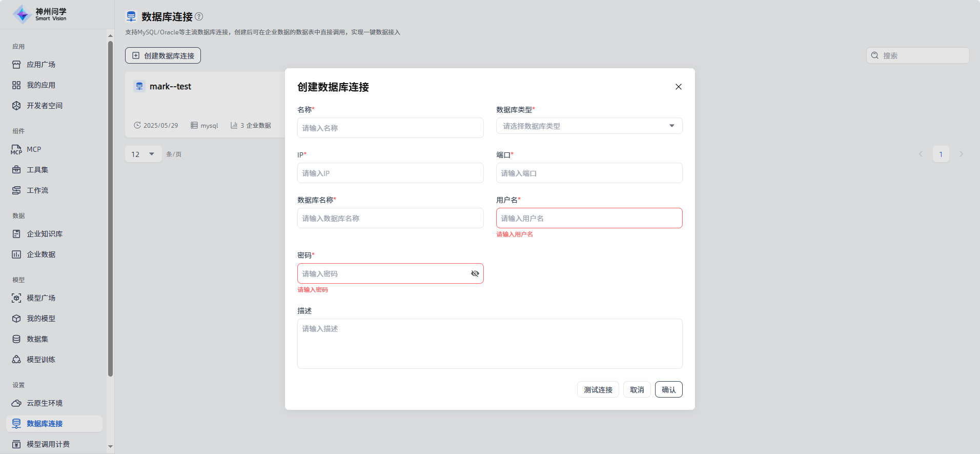
Task: Click the MCP icon in the sidebar
Action: [16, 149]
